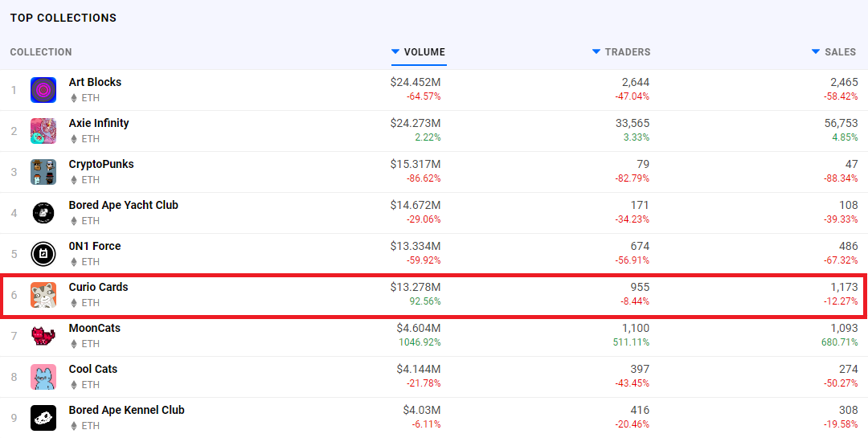Click the Ethereum icon under Bored Ape Yacht Club

click(x=73, y=221)
